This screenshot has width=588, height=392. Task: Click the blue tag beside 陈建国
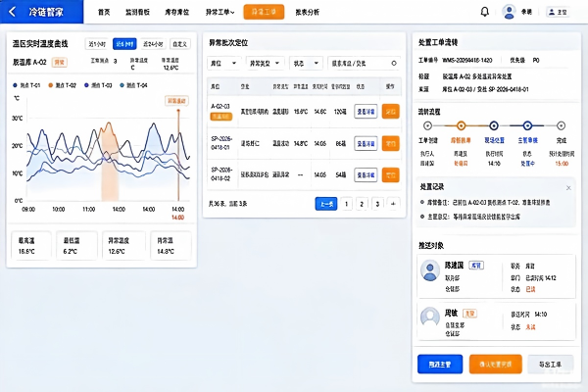476,266
